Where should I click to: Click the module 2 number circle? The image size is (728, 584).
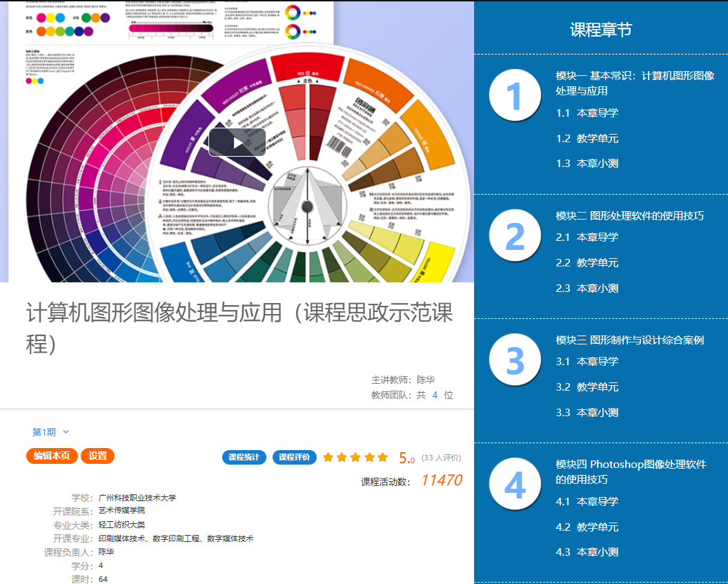(515, 236)
